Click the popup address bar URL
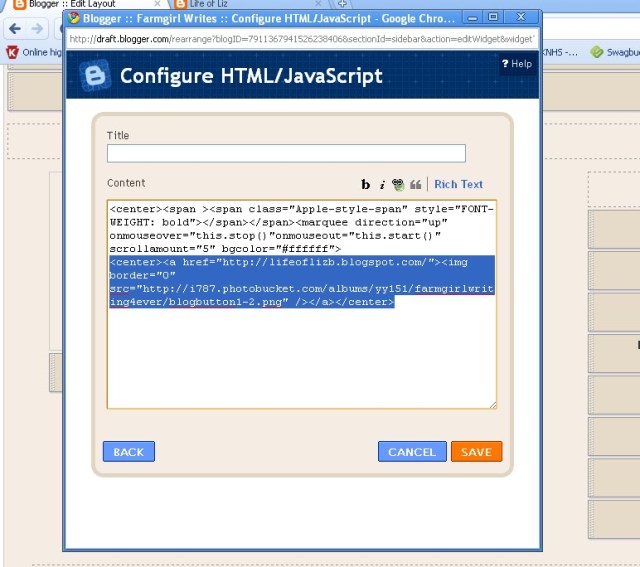 tap(300, 39)
